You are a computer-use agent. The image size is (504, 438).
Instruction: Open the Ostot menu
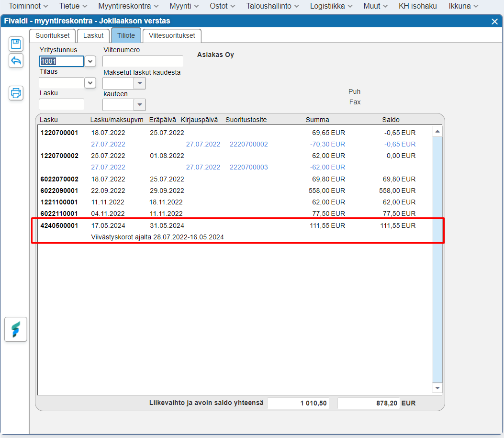click(222, 6)
